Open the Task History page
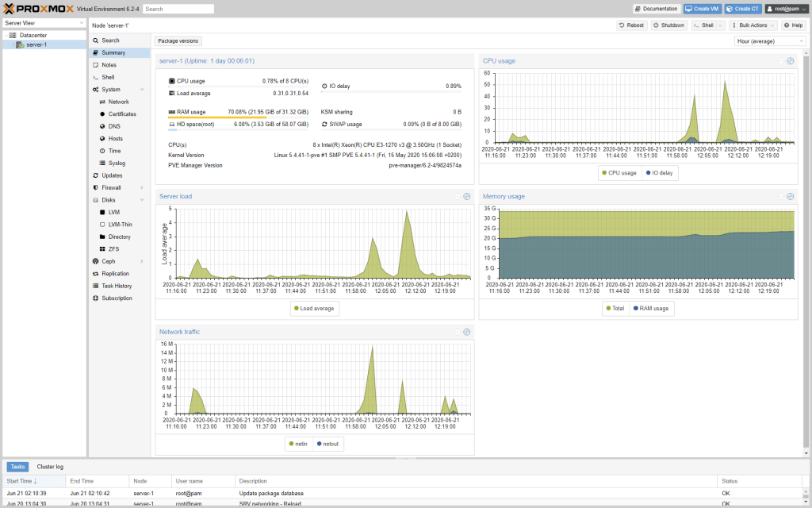 pyautogui.click(x=117, y=286)
